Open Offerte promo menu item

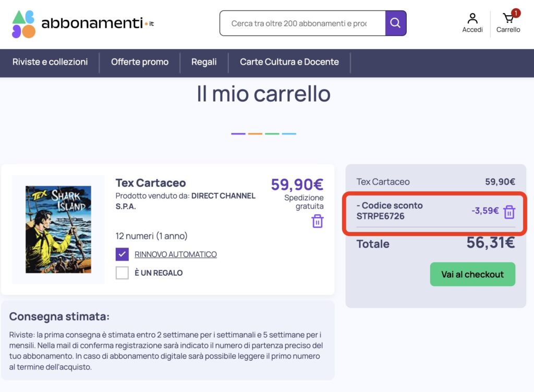(140, 62)
